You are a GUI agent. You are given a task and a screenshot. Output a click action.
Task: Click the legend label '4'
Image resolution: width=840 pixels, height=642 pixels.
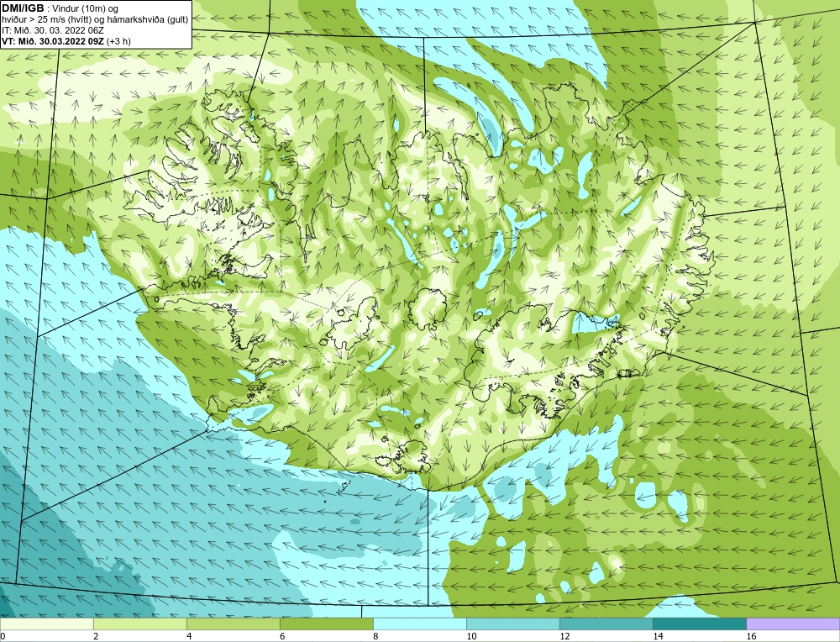click(189, 636)
